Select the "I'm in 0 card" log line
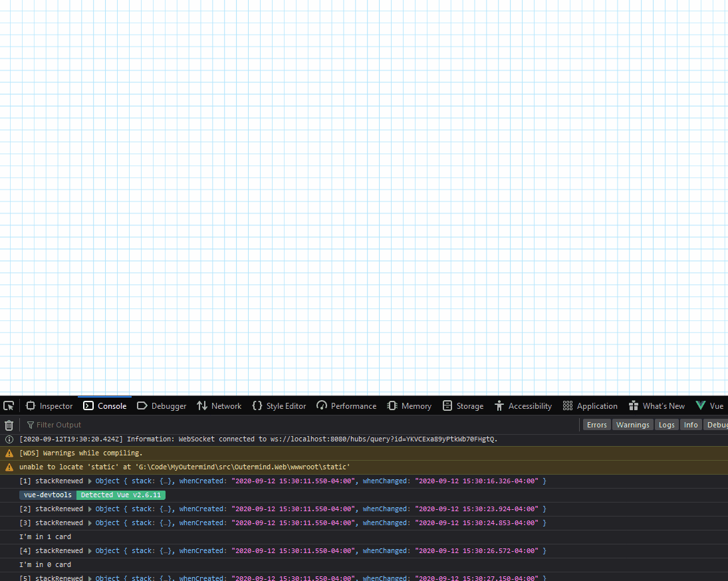This screenshot has width=728, height=581. pyautogui.click(x=45, y=565)
